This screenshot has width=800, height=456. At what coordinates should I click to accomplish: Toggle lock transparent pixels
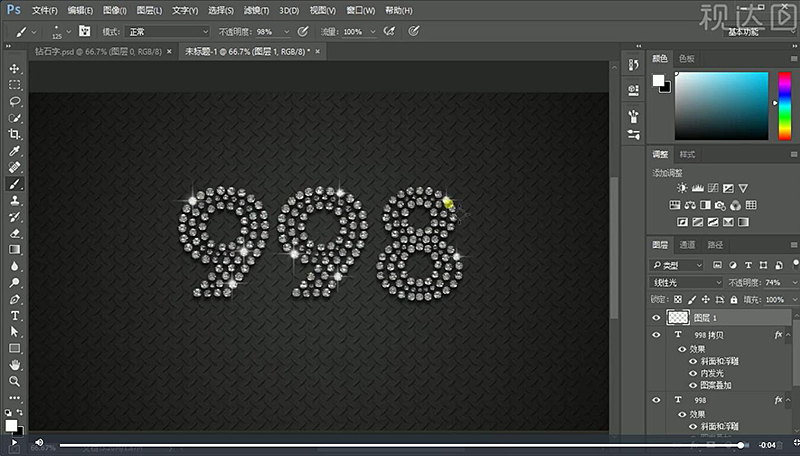coord(678,299)
